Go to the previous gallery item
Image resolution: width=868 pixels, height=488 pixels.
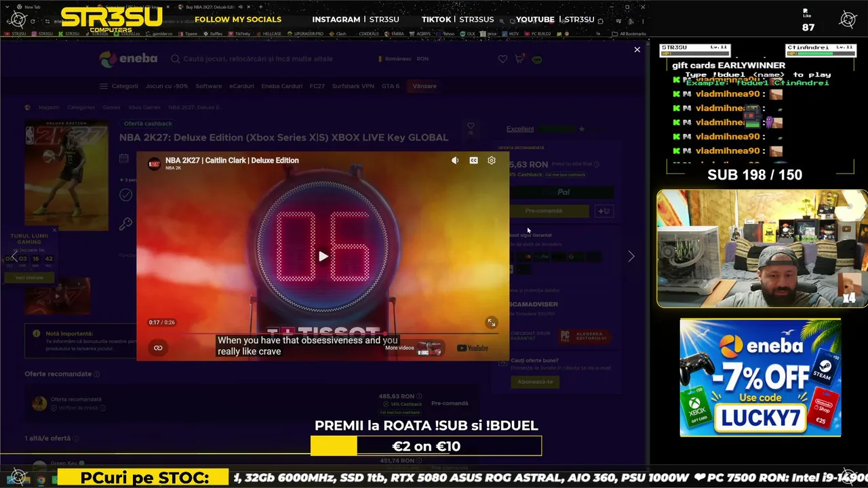pos(14,256)
